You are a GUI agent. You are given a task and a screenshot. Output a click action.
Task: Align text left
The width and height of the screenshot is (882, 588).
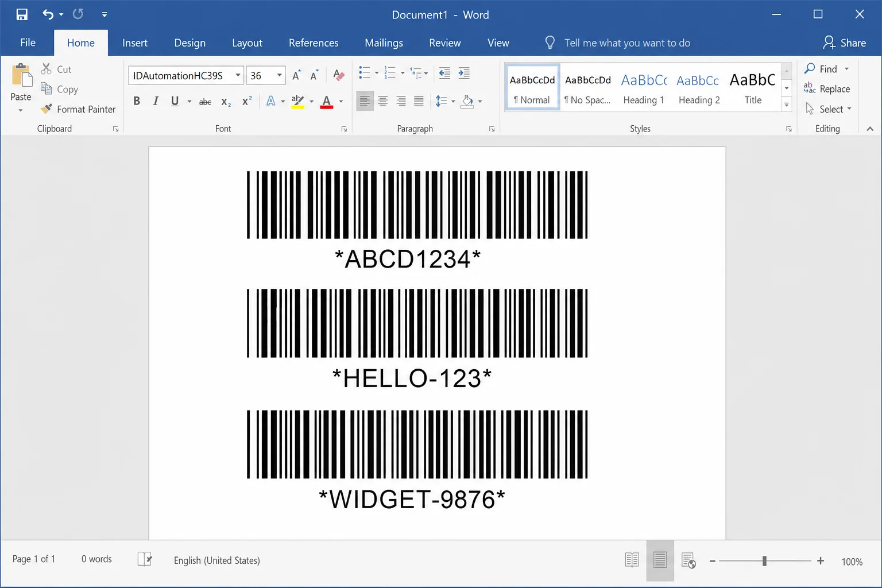pyautogui.click(x=365, y=101)
